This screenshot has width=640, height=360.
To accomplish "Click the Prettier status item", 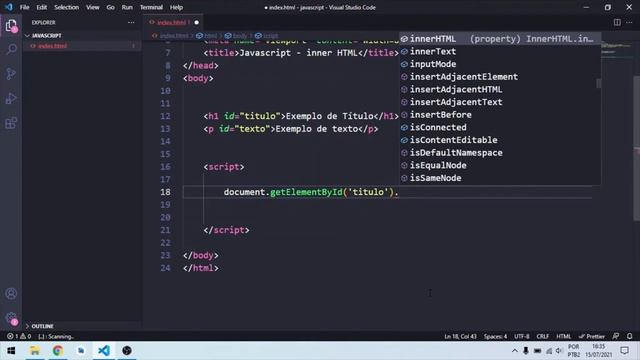I will (x=591, y=336).
